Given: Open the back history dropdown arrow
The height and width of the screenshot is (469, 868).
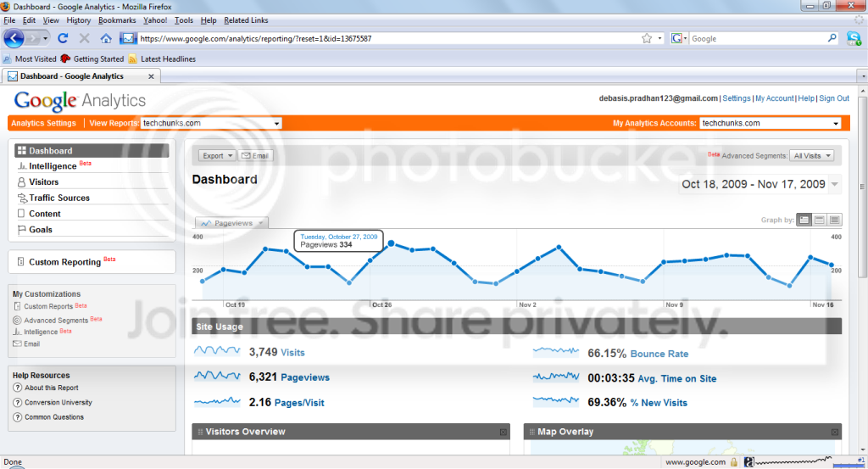Looking at the screenshot, I should pyautogui.click(x=45, y=38).
